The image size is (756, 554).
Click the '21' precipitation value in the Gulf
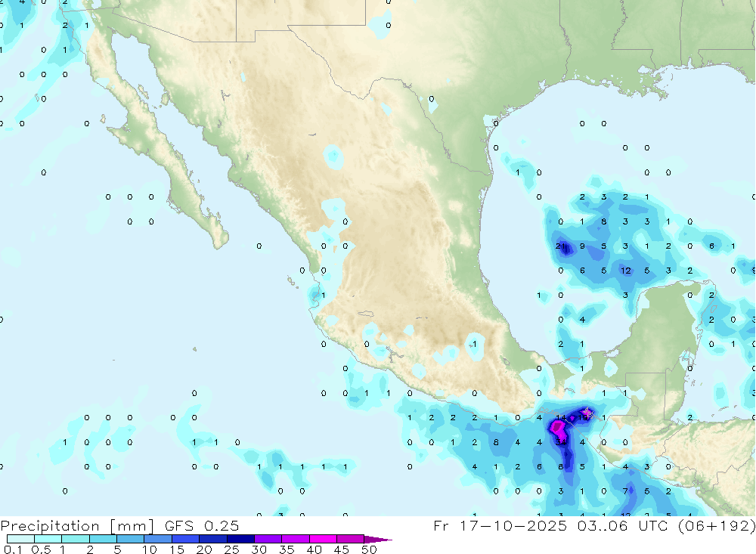560,246
